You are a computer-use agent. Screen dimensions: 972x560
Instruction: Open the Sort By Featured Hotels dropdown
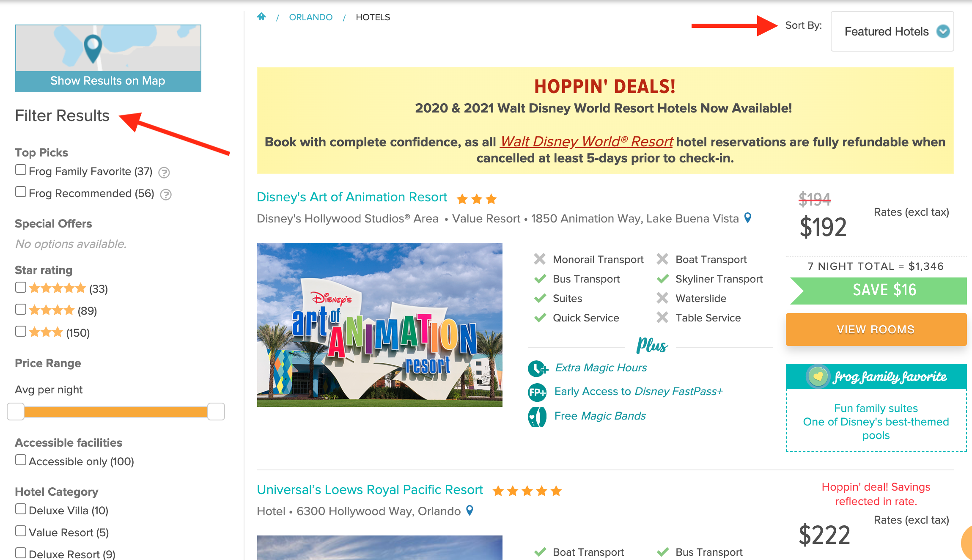click(892, 31)
